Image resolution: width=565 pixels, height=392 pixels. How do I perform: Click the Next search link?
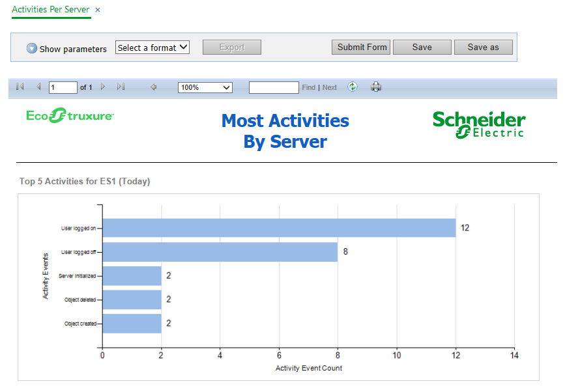click(x=329, y=87)
